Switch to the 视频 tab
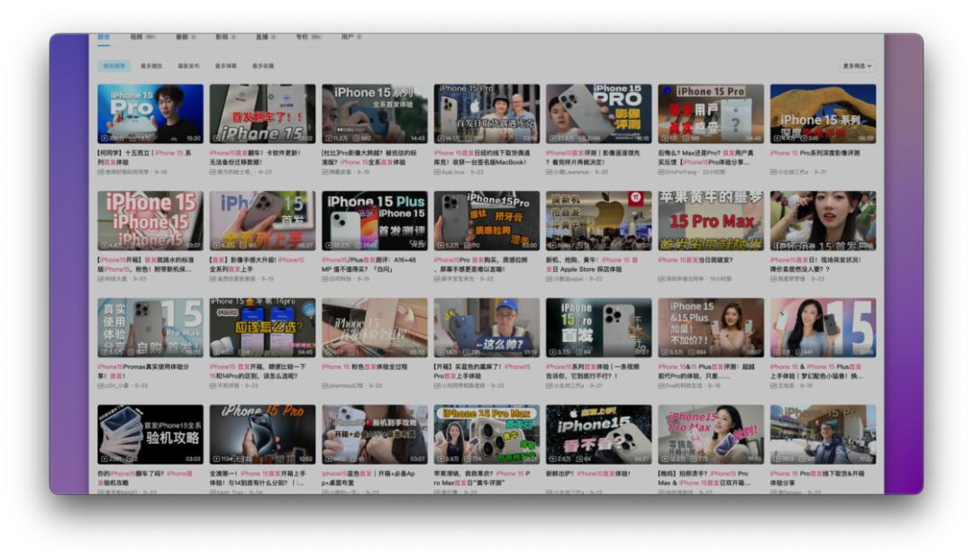Viewport: 973px width, 560px height. (142, 37)
